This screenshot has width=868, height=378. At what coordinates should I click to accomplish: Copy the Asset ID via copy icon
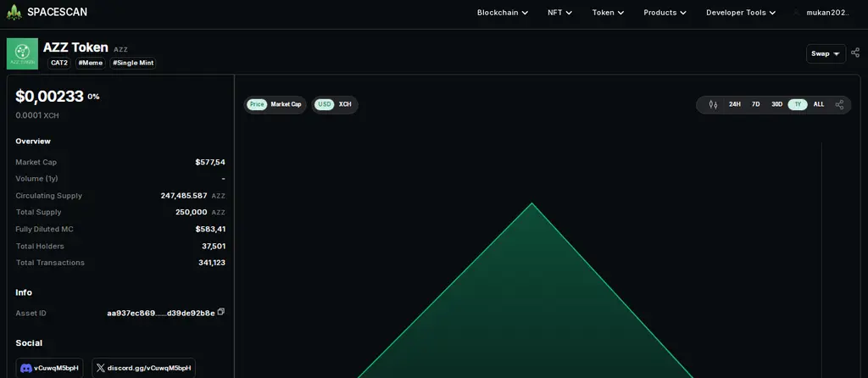click(x=221, y=312)
